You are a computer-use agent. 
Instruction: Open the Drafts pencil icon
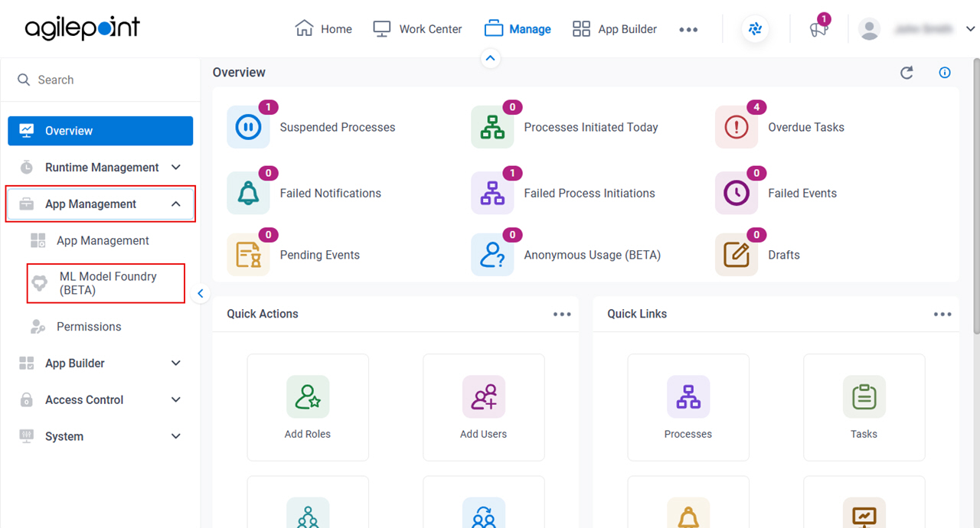click(737, 255)
